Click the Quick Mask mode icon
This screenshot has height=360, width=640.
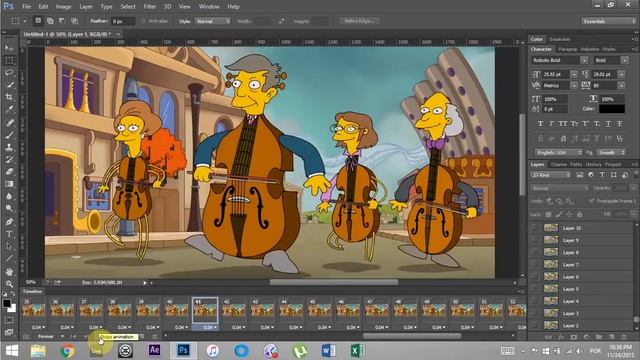click(9, 320)
